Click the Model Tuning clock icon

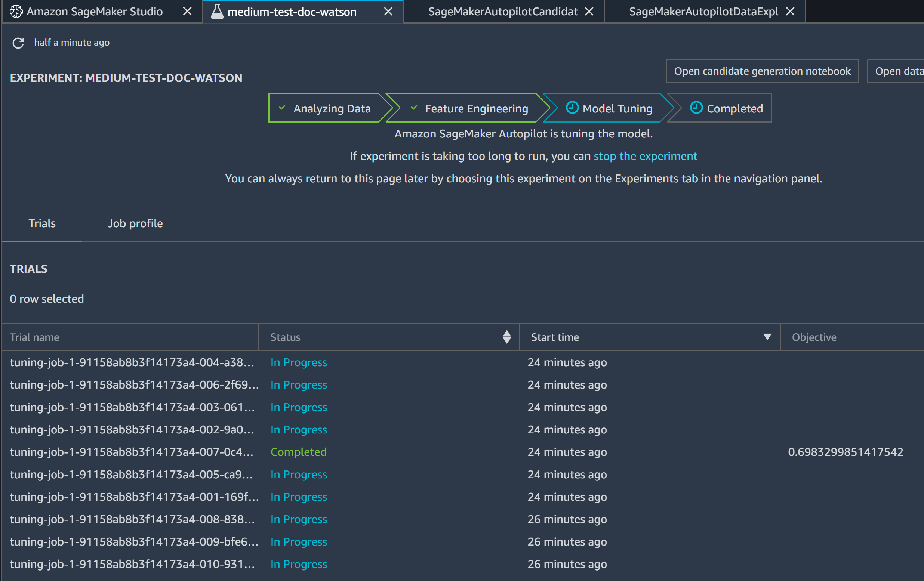572,108
